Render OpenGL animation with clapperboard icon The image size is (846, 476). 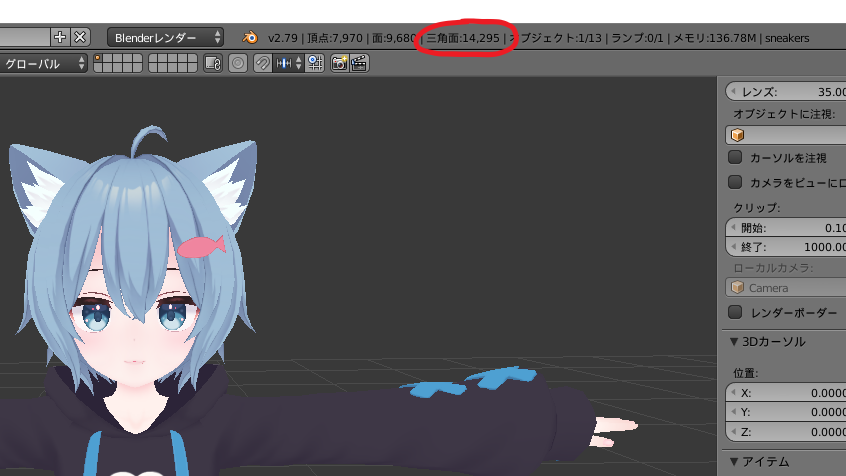tap(359, 64)
